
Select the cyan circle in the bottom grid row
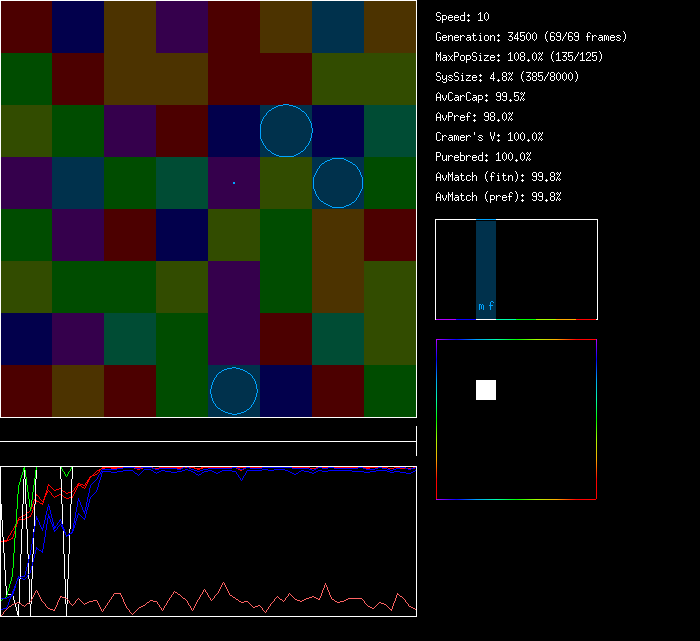pos(234,391)
